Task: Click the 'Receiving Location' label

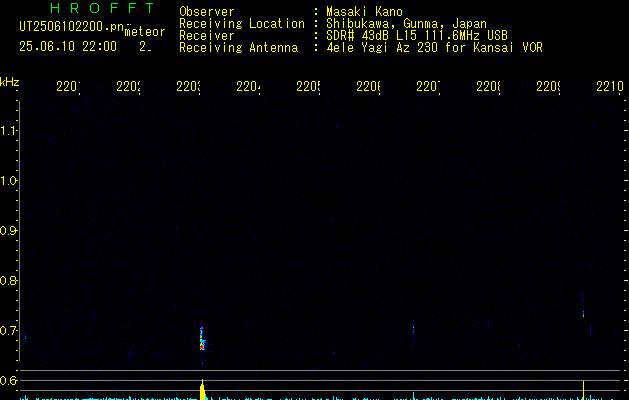Action: click(242, 24)
